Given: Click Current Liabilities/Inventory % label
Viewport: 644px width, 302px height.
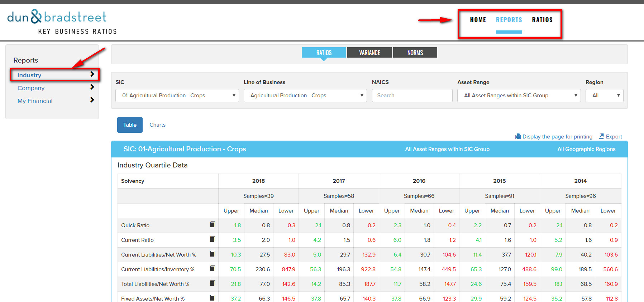Looking at the screenshot, I should (158, 269).
